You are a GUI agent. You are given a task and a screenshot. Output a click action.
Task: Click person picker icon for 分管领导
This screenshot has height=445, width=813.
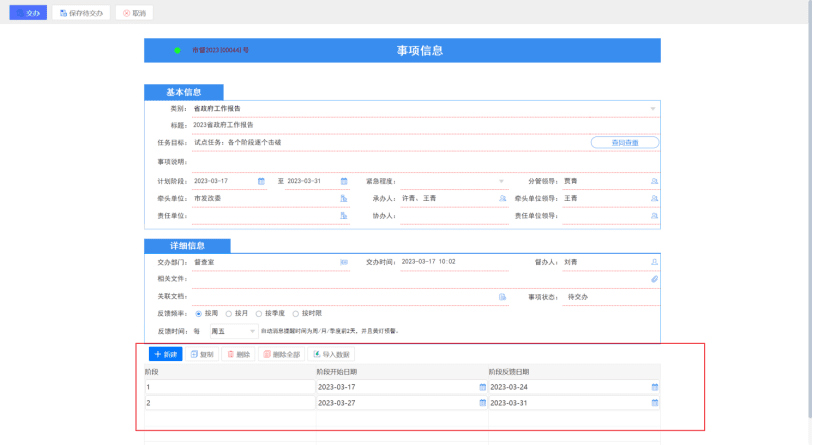[x=654, y=181]
